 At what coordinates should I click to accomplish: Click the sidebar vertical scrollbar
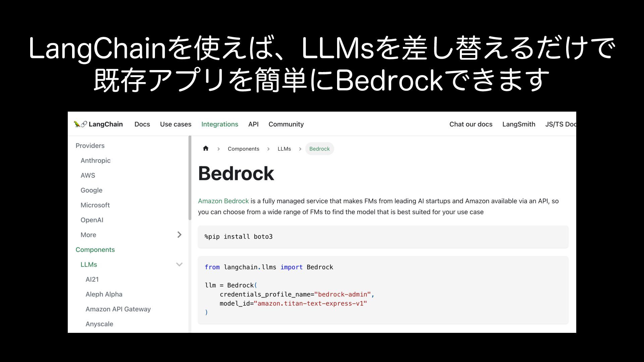click(190, 178)
